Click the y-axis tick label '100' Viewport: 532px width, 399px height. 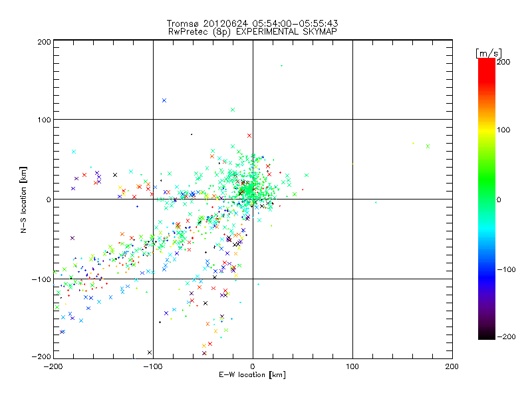[44, 120]
